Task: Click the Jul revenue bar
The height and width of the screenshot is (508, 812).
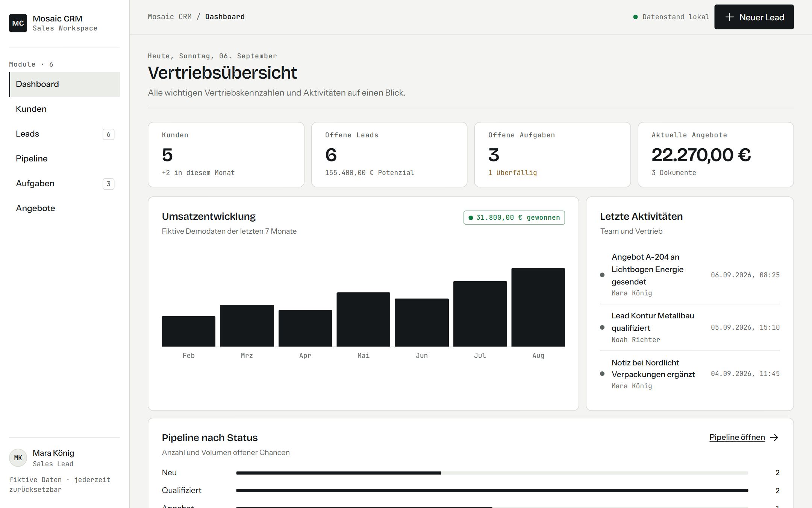Action: [480, 314]
